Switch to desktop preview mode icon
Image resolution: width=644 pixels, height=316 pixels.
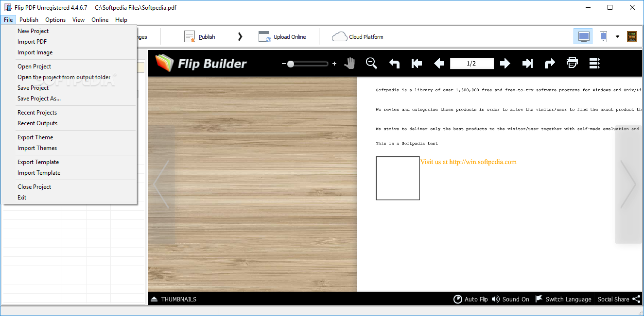pos(583,36)
